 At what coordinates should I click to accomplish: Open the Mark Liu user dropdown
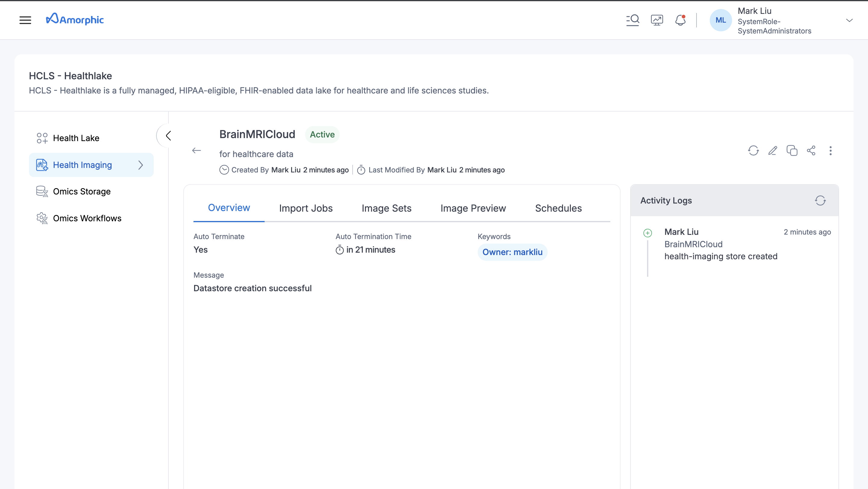[849, 20]
